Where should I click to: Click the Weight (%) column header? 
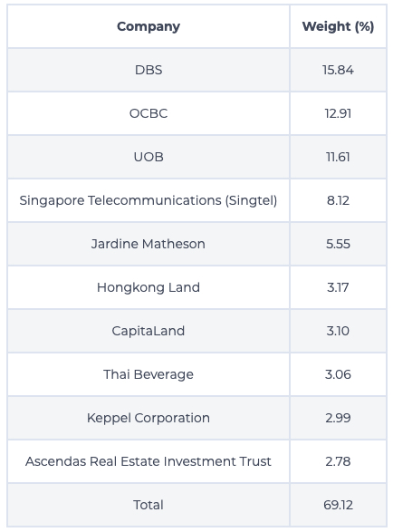tap(338, 26)
